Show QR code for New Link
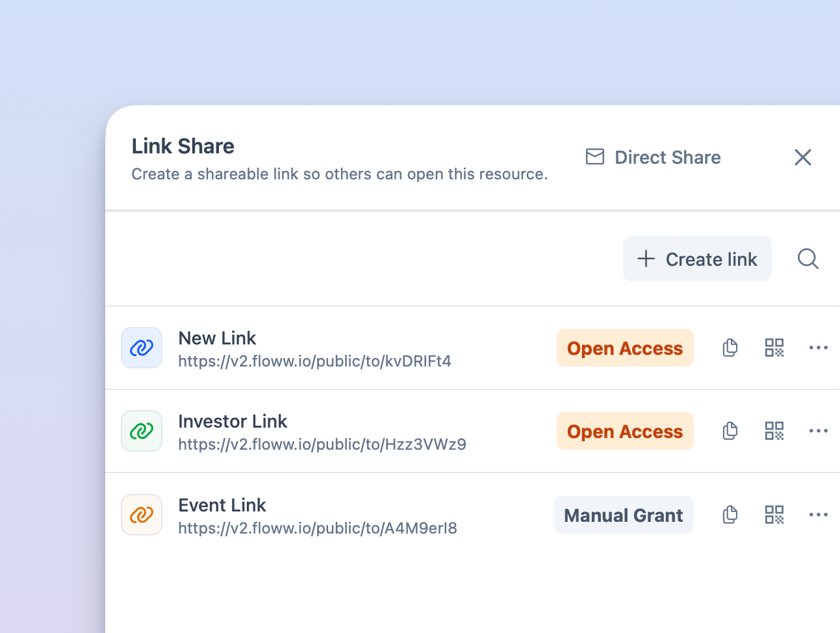Viewport: 840px width, 633px height. click(774, 348)
